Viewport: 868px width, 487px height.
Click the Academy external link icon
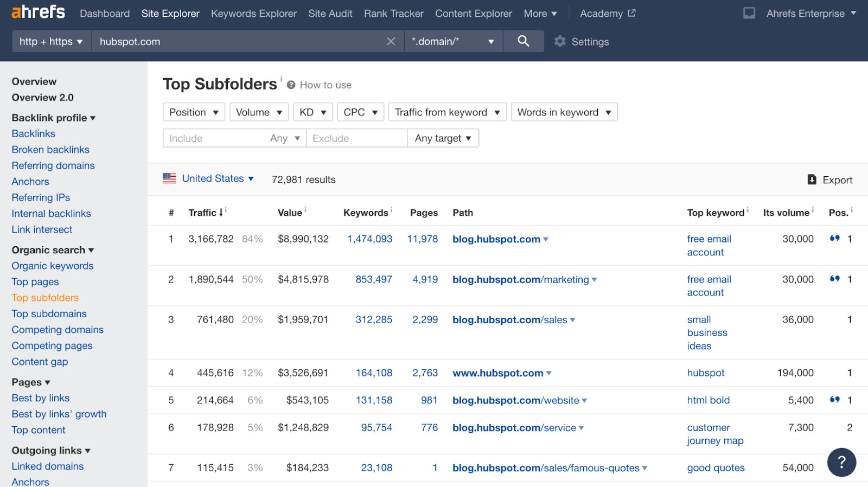tap(631, 13)
